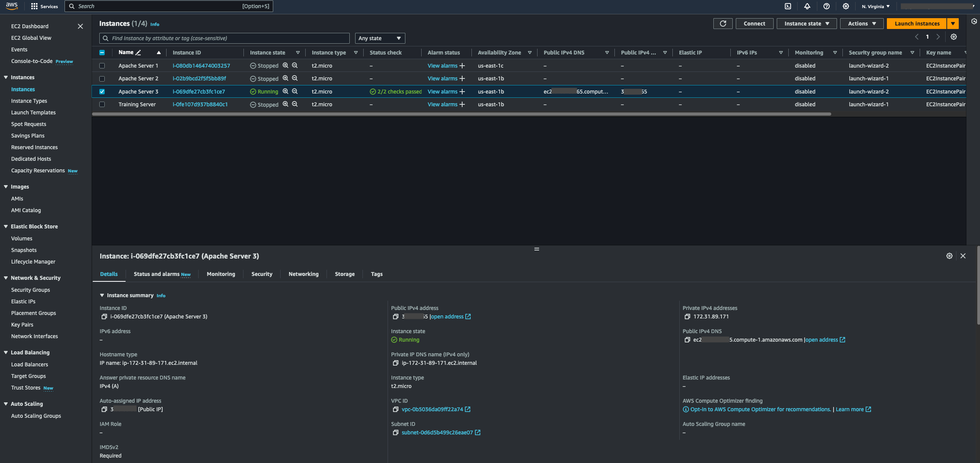Uncheck Apache Server 3 checkbox

pos(102,92)
